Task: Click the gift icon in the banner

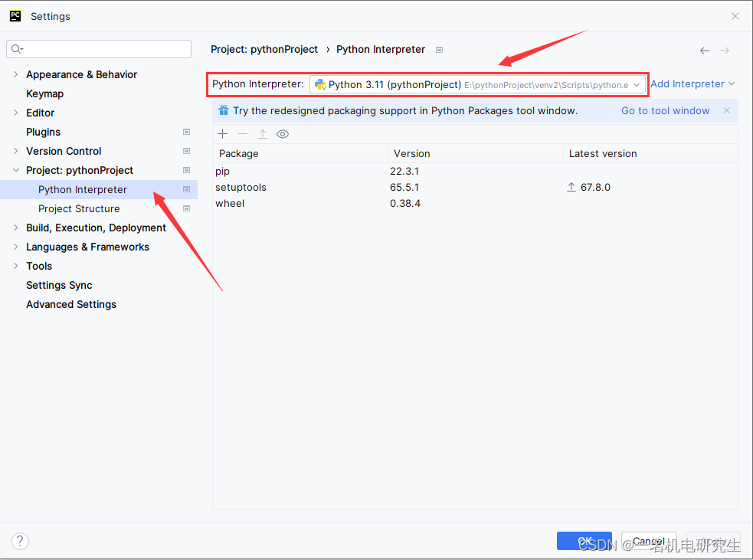Action: [x=224, y=110]
